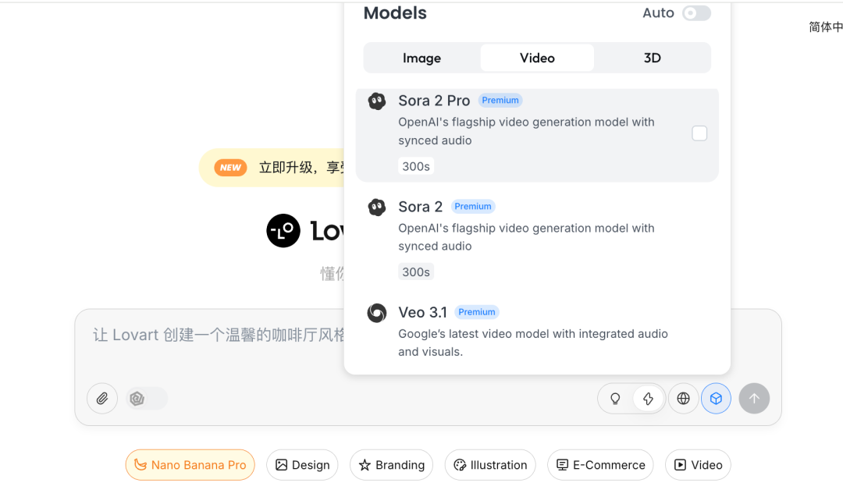Click the agent swirl icon beside paperclip
The image size is (843, 504).
[x=137, y=398]
